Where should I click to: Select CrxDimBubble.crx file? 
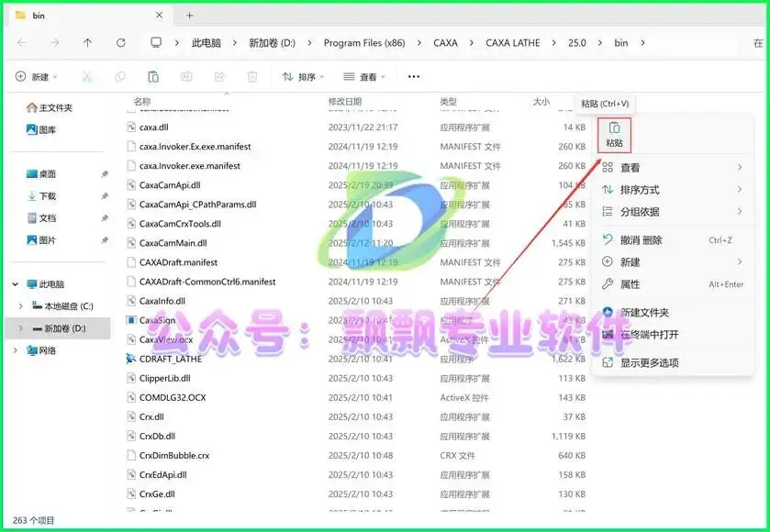(x=173, y=456)
